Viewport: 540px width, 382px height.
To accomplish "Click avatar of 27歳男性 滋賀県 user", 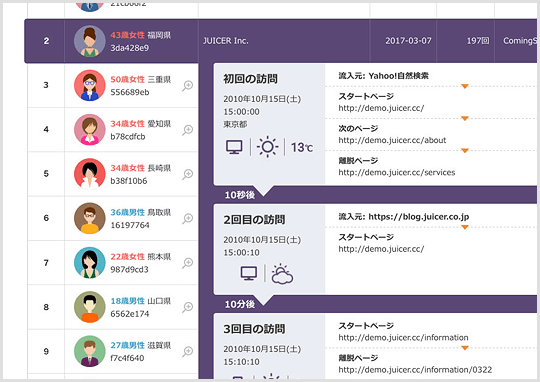I will coord(90,351).
